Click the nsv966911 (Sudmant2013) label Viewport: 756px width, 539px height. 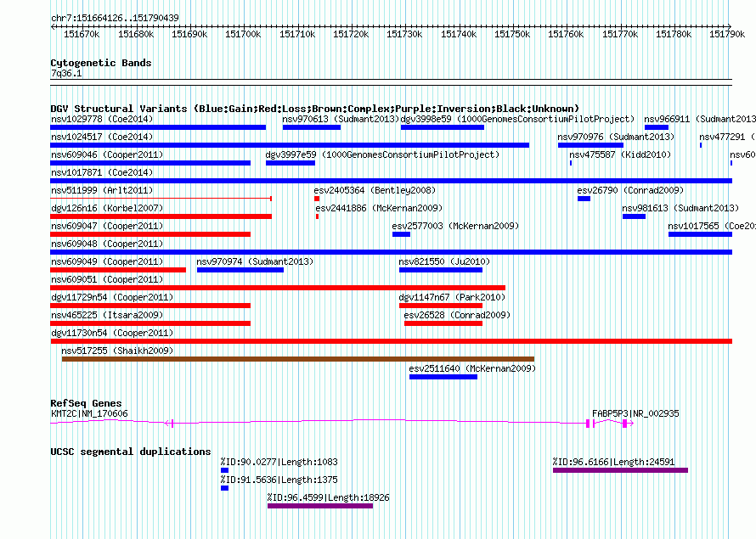click(700, 119)
